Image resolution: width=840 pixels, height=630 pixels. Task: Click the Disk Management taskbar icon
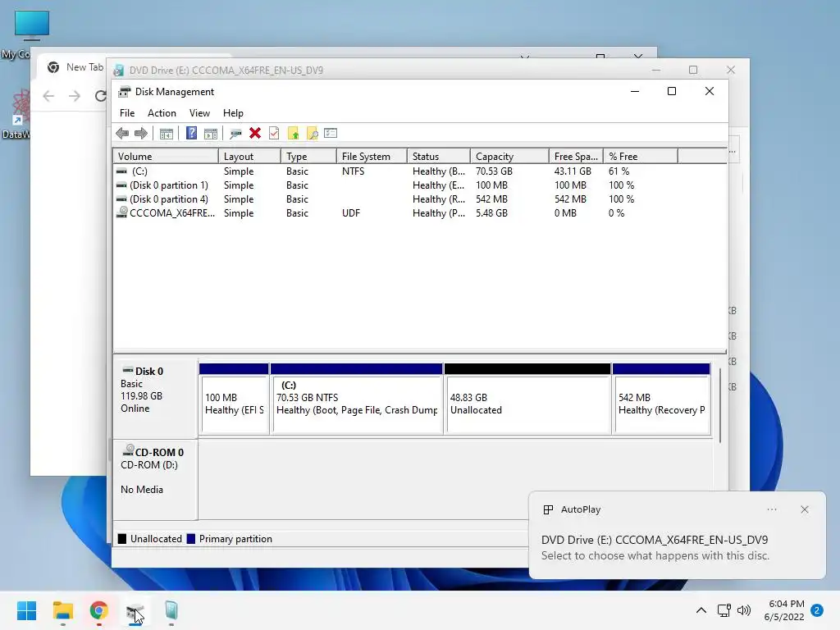pyautogui.click(x=135, y=610)
